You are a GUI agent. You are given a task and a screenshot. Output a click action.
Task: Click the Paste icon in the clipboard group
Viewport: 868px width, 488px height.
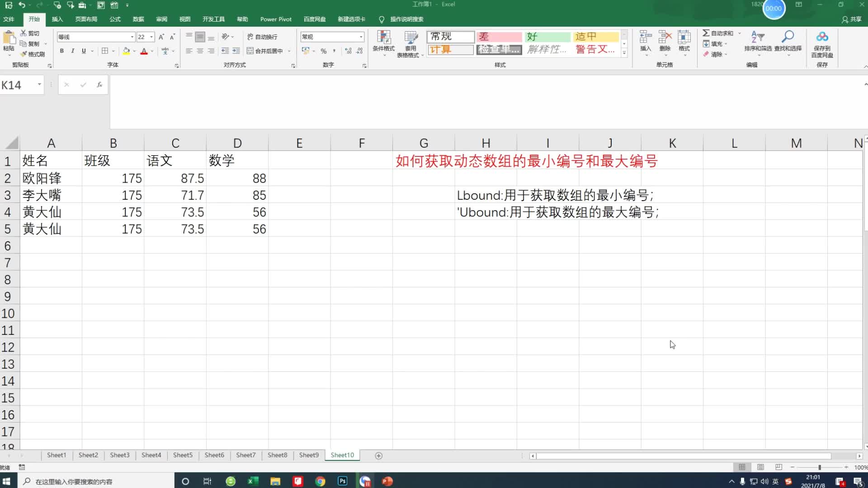pyautogui.click(x=9, y=37)
